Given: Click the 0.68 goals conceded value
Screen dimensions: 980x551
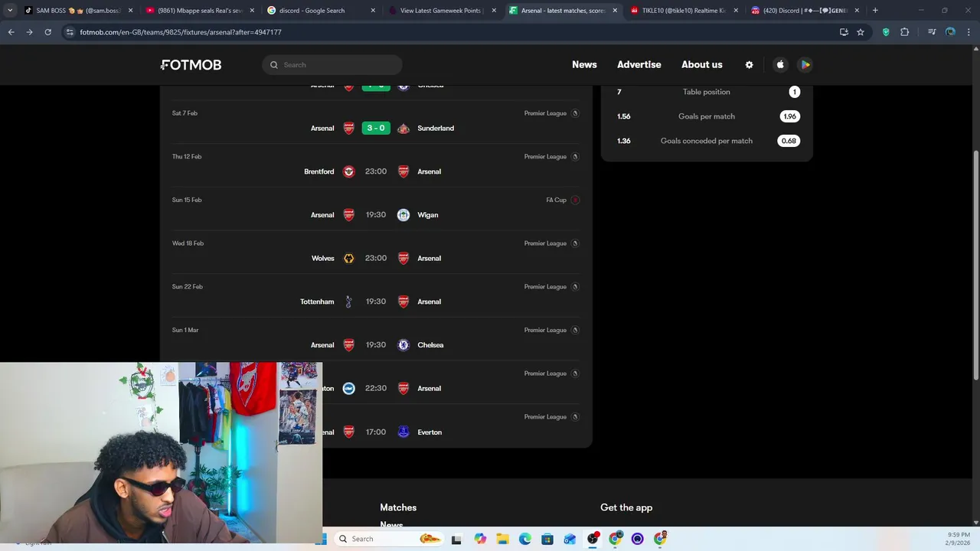Looking at the screenshot, I should pos(789,141).
